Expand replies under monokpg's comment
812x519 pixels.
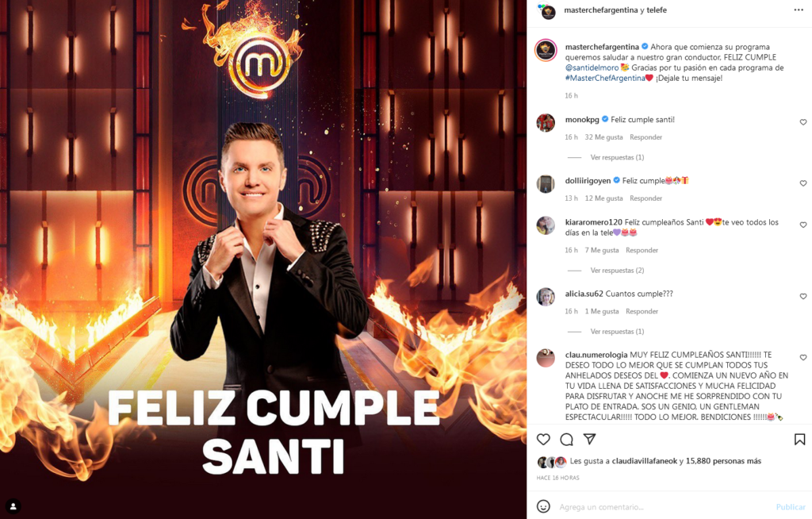point(617,157)
